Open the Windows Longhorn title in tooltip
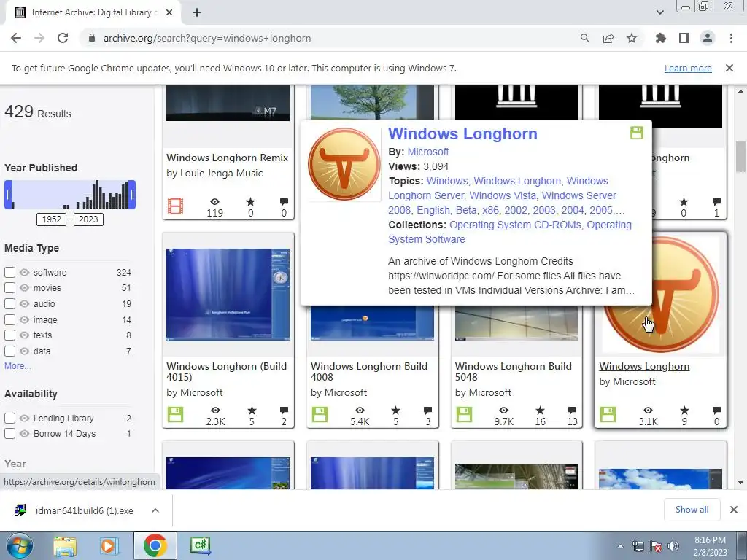747x560 pixels. pyautogui.click(x=462, y=134)
